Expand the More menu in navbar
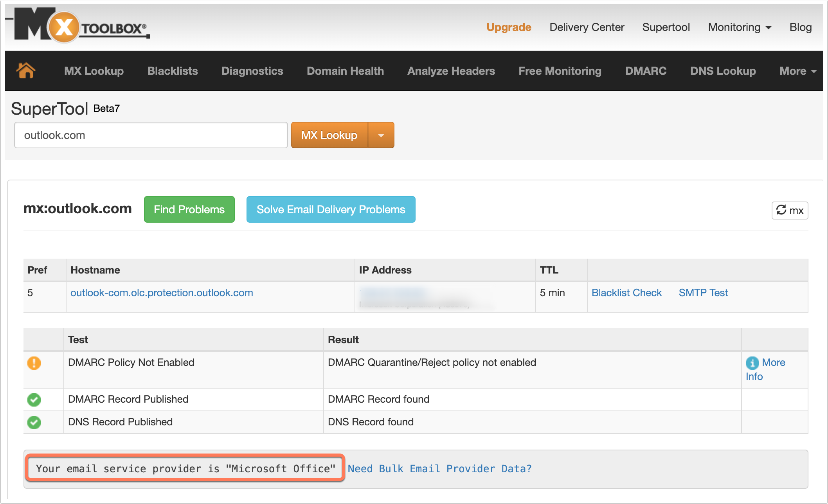This screenshot has height=504, width=828. click(x=798, y=71)
